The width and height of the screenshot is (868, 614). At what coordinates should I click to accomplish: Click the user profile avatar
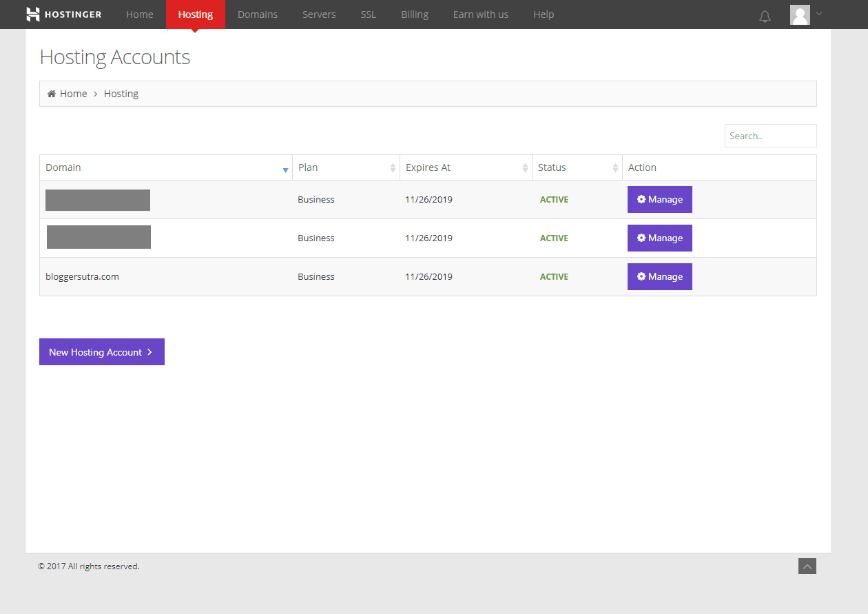pyautogui.click(x=800, y=14)
